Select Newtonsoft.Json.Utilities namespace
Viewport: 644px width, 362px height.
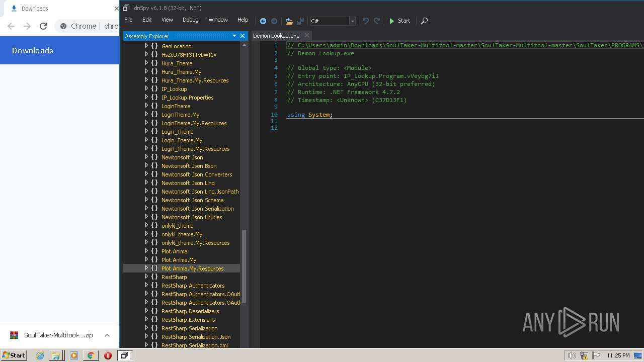coord(192,217)
